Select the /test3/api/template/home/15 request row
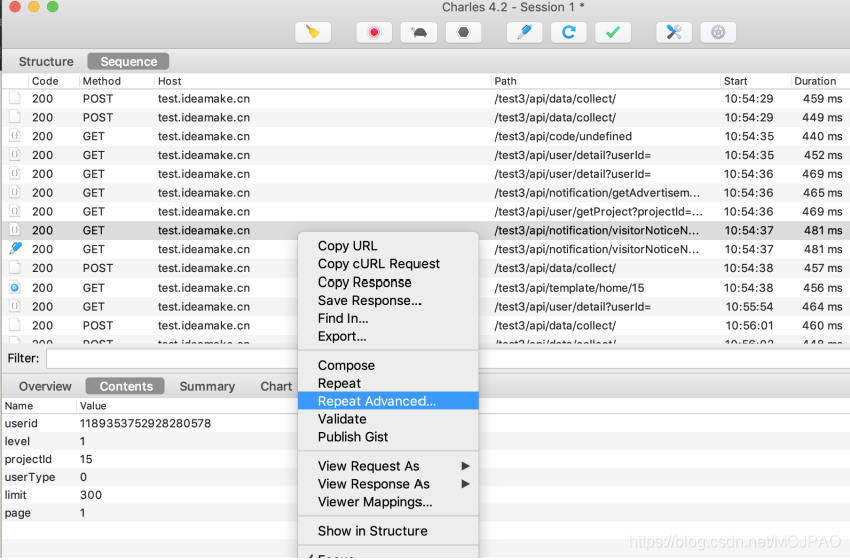This screenshot has width=850, height=560. coord(426,288)
